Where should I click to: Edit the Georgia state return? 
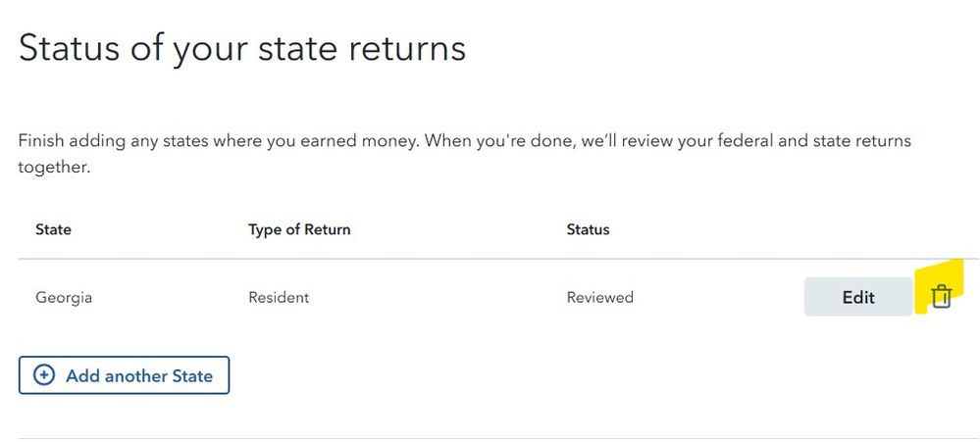(858, 297)
